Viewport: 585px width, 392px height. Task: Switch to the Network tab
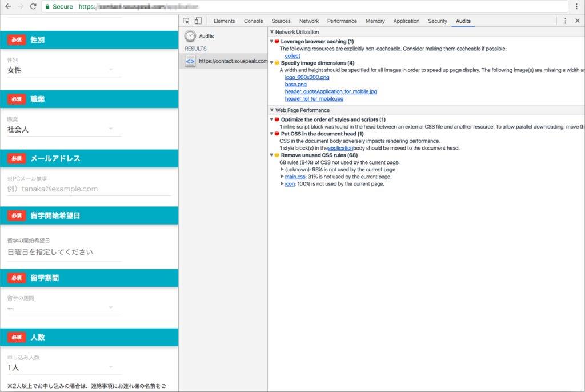click(309, 21)
